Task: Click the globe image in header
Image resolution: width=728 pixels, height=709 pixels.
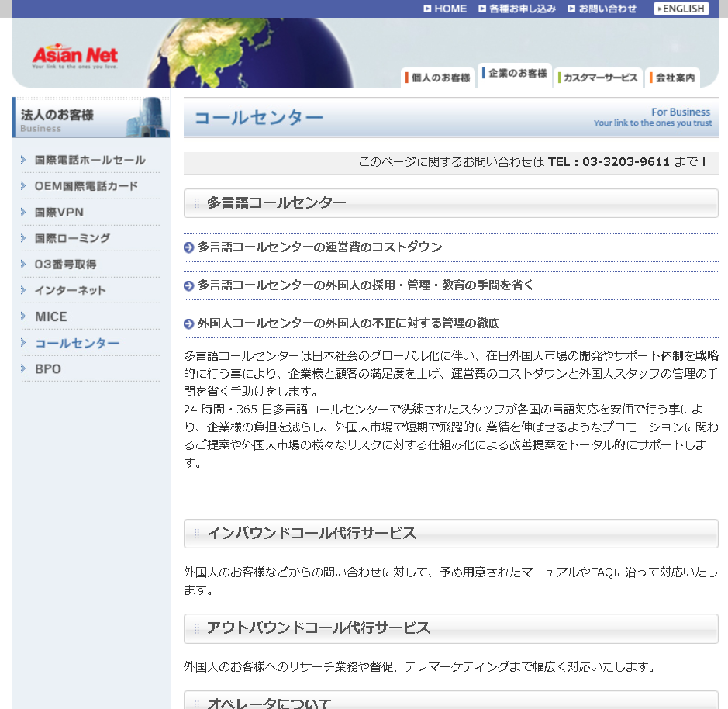Action: [x=250, y=53]
